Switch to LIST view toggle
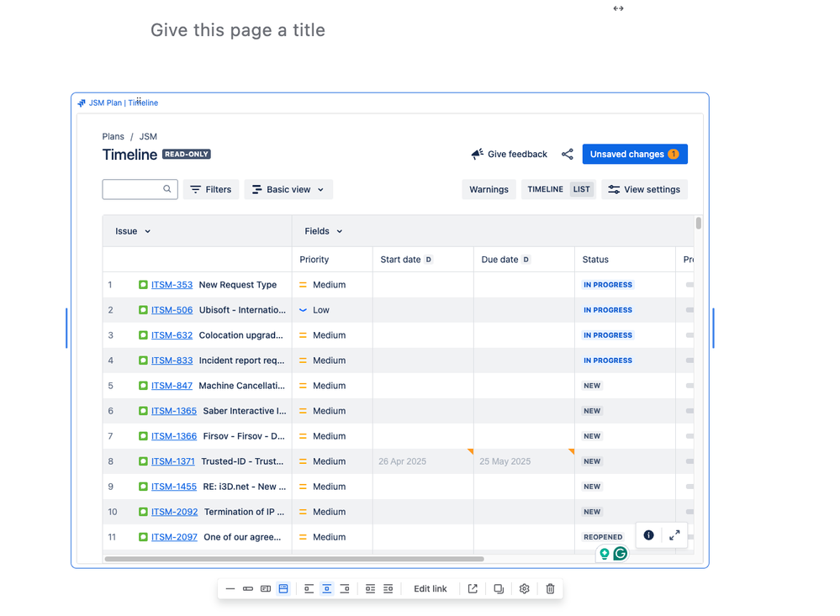 tap(581, 189)
